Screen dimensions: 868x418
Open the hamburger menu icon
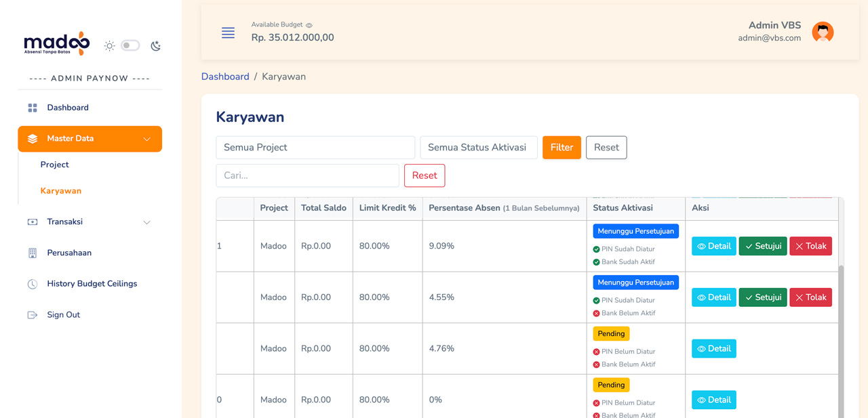point(228,33)
